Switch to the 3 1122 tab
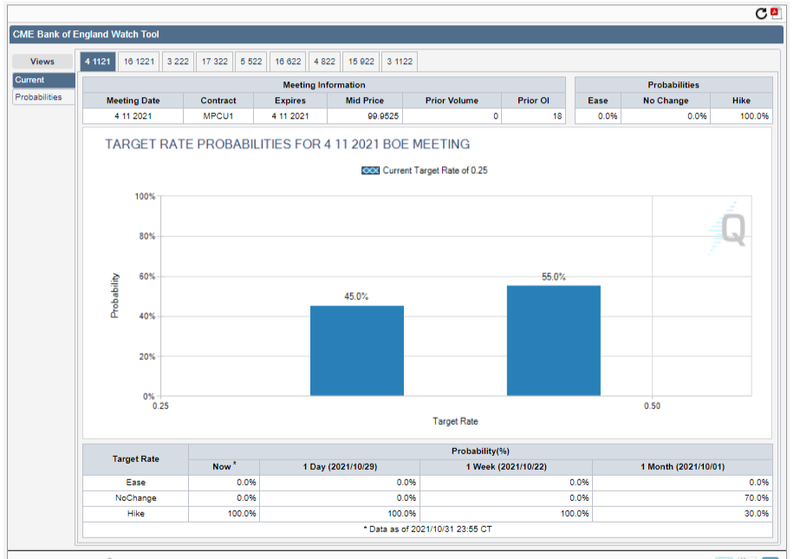The height and width of the screenshot is (559, 800). click(x=399, y=62)
